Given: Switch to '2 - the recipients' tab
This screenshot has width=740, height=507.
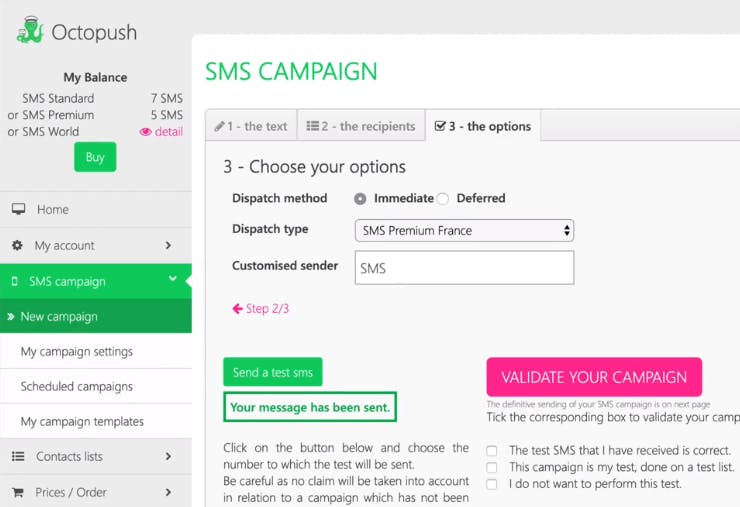Looking at the screenshot, I should click(x=361, y=126).
